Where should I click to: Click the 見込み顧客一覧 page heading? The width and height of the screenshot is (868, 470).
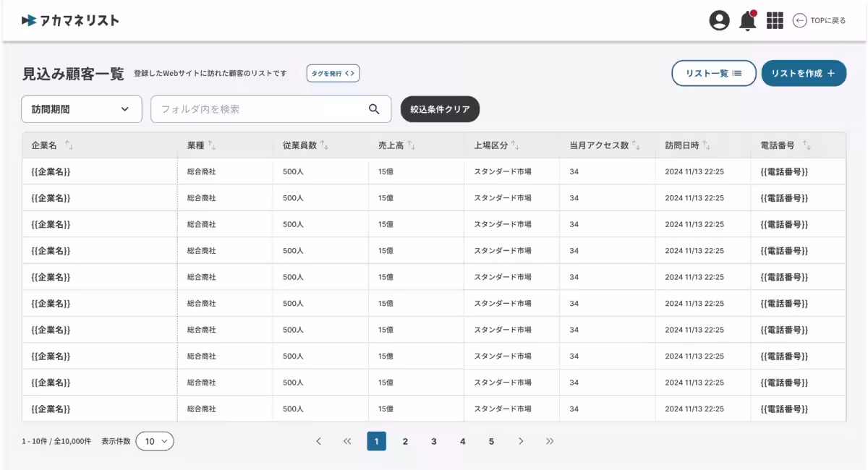[73, 74]
